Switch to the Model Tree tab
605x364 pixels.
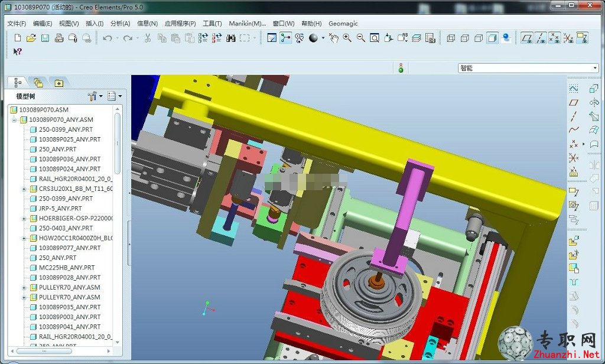coord(18,82)
